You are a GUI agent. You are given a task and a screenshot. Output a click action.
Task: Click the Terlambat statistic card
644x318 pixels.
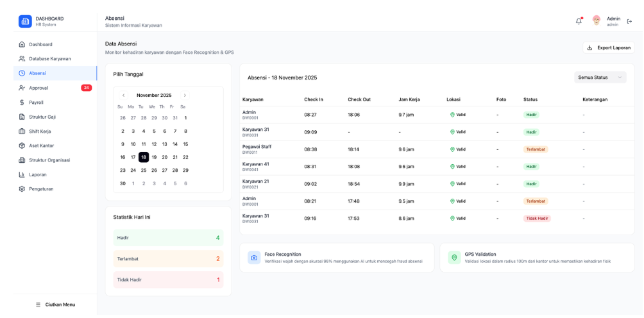coord(169,259)
